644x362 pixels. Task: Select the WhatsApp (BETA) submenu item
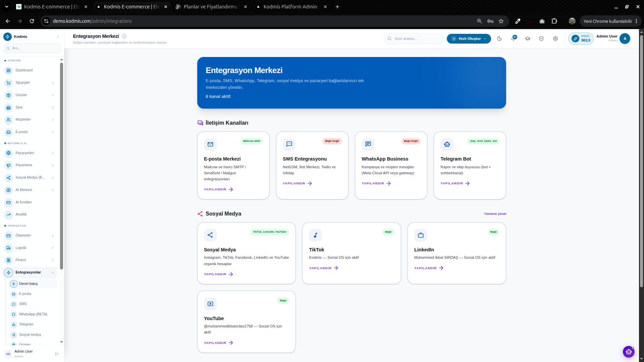pyautogui.click(x=33, y=314)
